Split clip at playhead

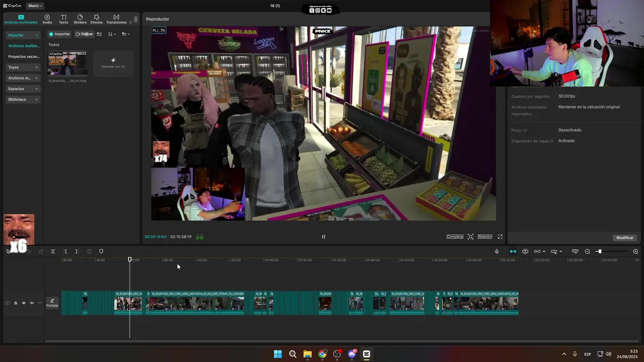click(x=53, y=251)
